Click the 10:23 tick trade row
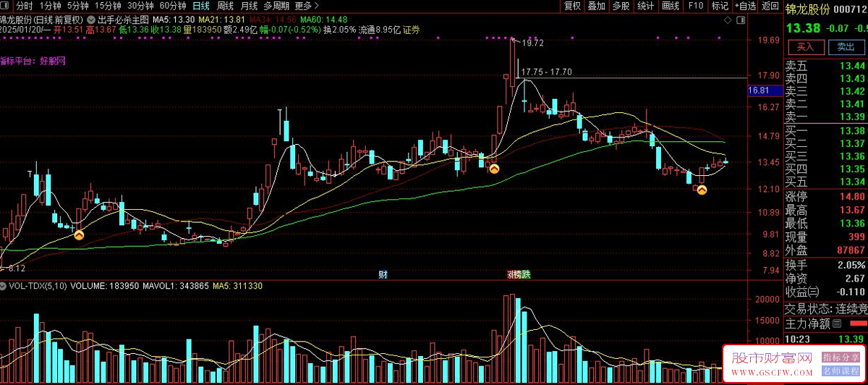This screenshot has height=385, width=868. click(x=826, y=339)
